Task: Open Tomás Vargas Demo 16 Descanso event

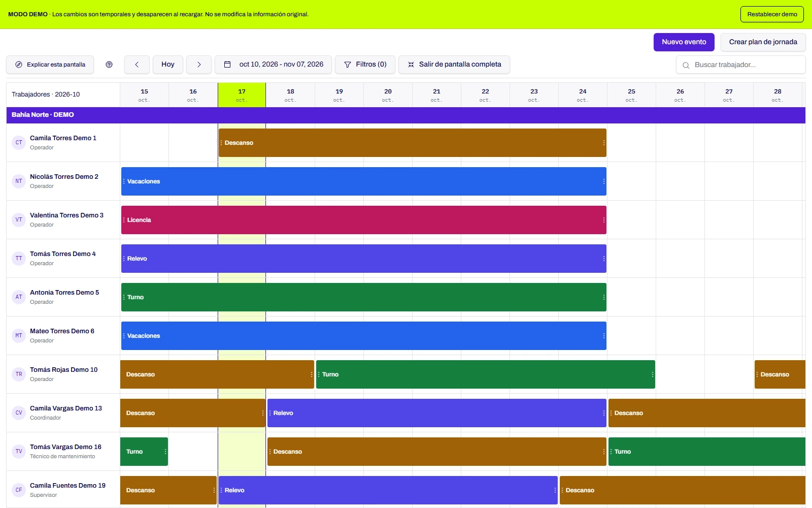Action: coord(437,452)
